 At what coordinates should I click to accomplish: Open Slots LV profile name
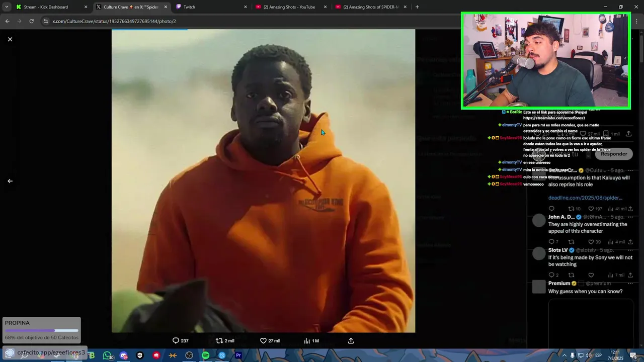point(558,250)
